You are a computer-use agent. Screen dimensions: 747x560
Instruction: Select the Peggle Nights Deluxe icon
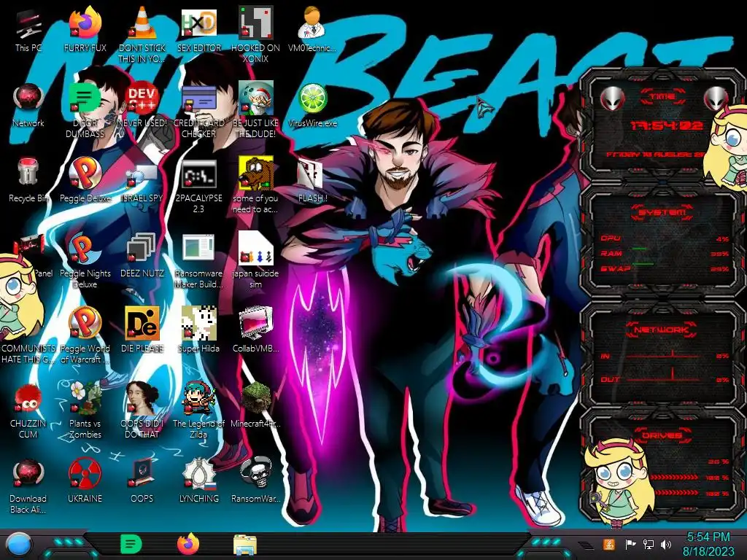pos(85,261)
